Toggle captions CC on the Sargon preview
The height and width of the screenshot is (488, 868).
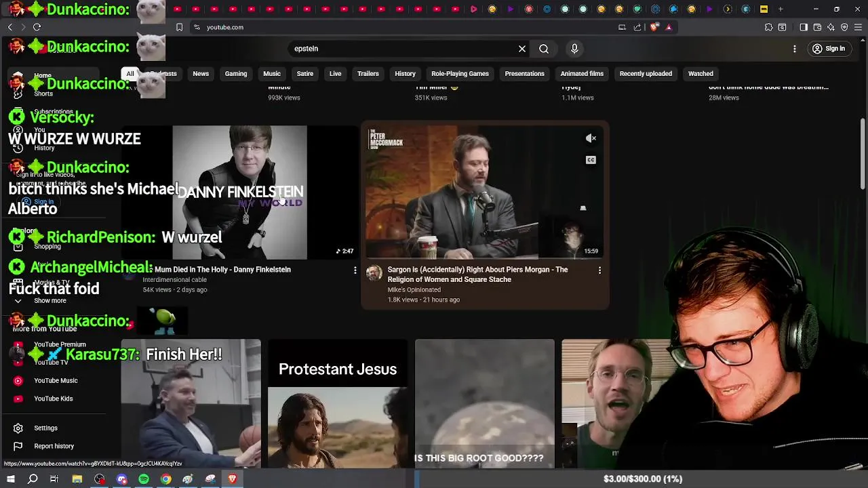pos(591,160)
